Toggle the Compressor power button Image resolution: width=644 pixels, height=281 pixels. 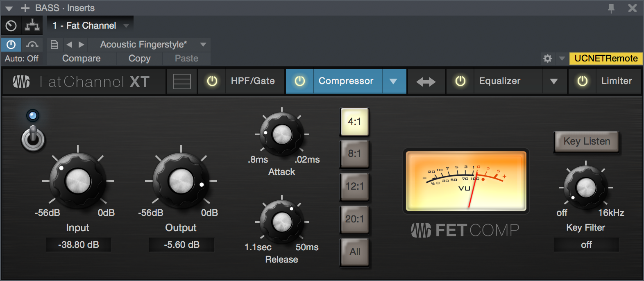[300, 81]
